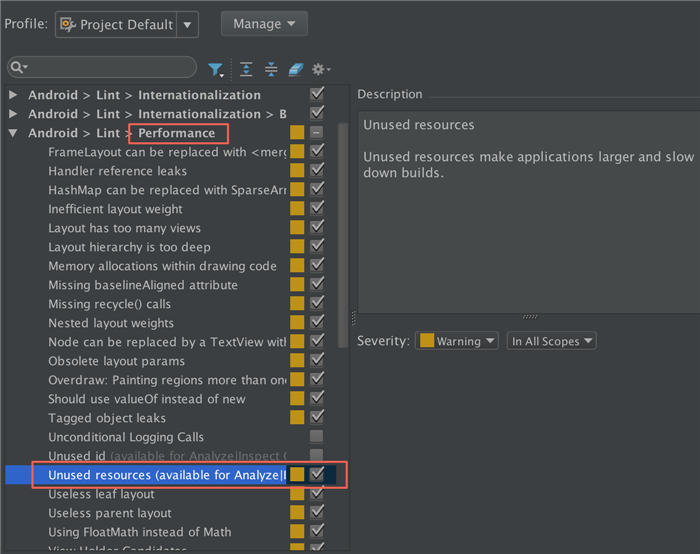Toggle checkbox for Nested layout weights
Viewport: 700px width, 554px height.
click(317, 323)
